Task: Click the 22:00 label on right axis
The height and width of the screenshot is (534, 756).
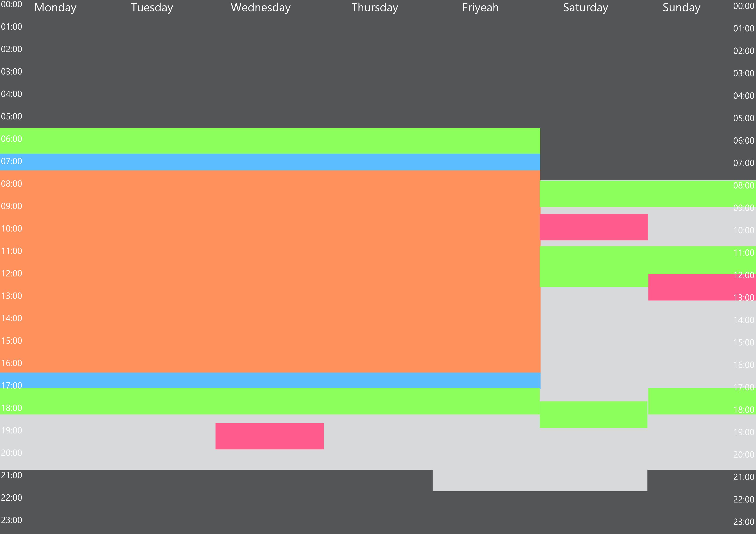Action: pos(744,500)
